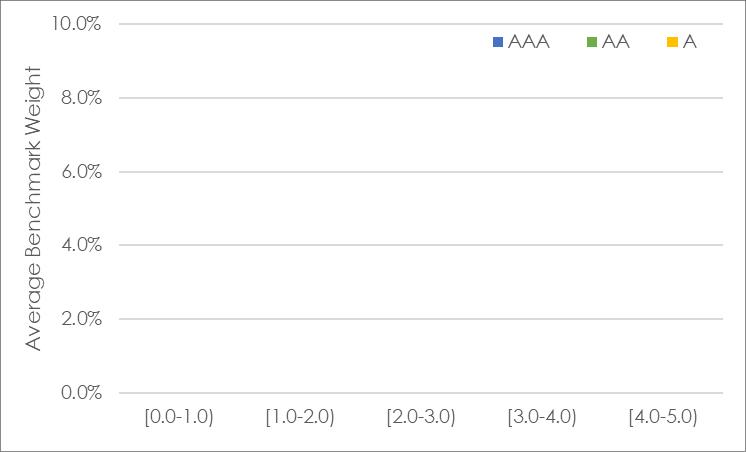Viewport: 746px width, 452px height.
Task: Click the green AA legend swatch
Action: (592, 42)
